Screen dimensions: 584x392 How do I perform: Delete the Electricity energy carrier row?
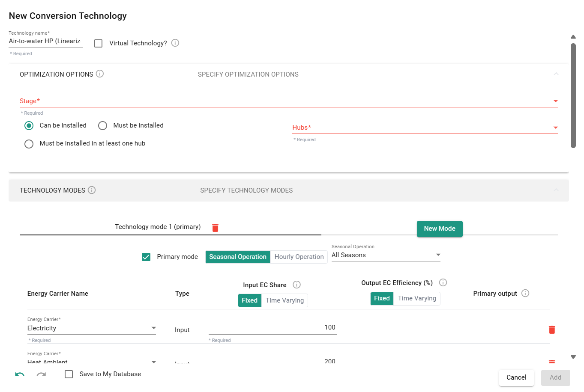552,330
